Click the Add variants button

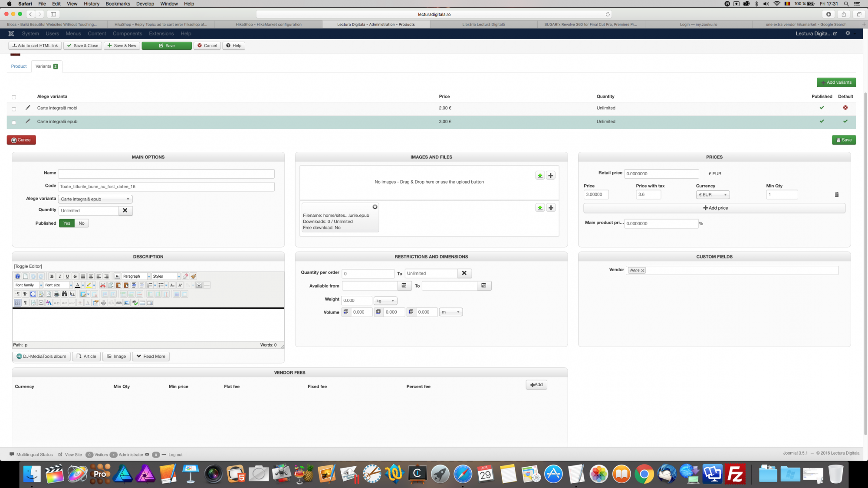click(x=836, y=82)
